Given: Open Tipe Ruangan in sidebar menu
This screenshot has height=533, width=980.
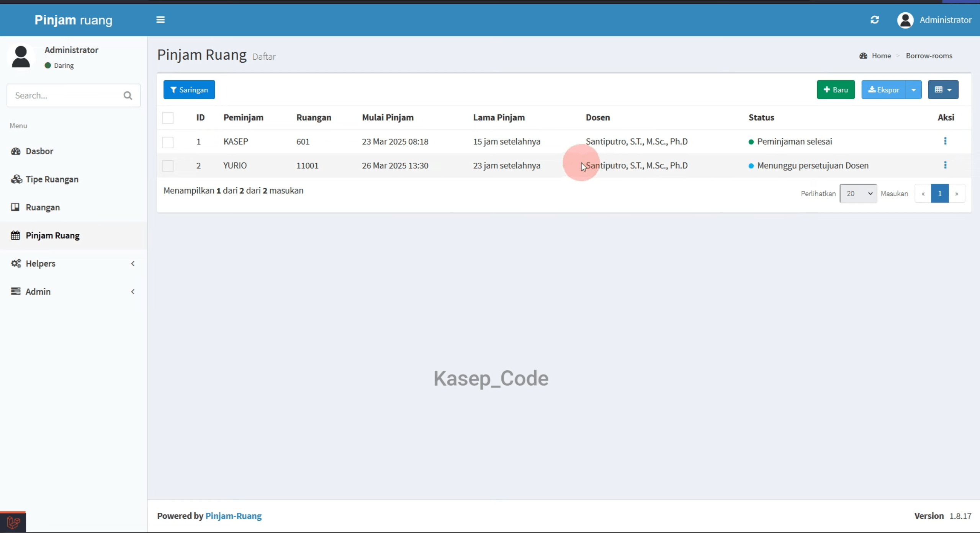Looking at the screenshot, I should (x=74, y=179).
